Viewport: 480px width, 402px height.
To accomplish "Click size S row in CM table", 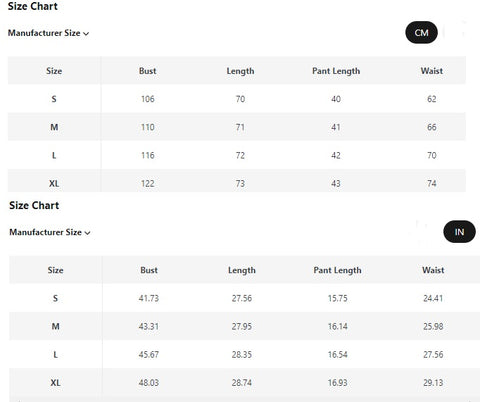I will (x=237, y=99).
